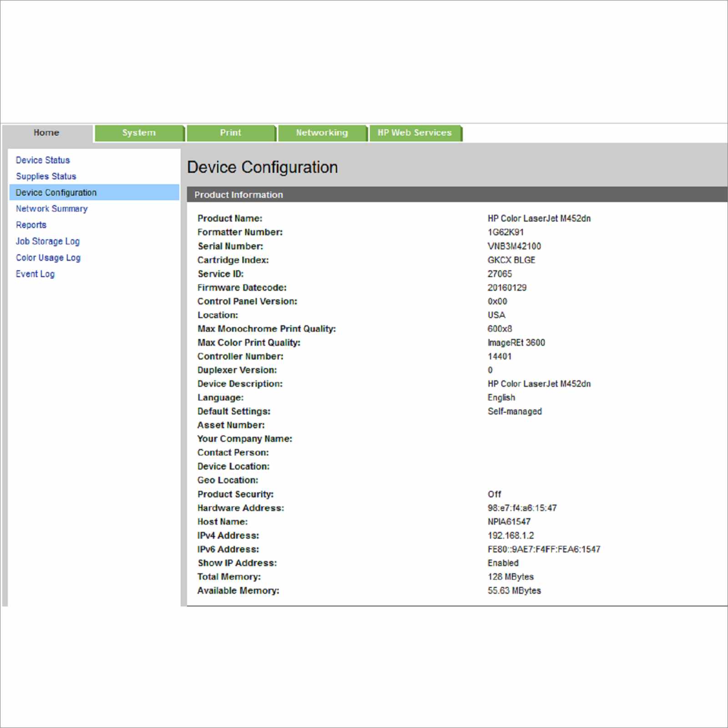Click the Your Company Name label

[245, 439]
